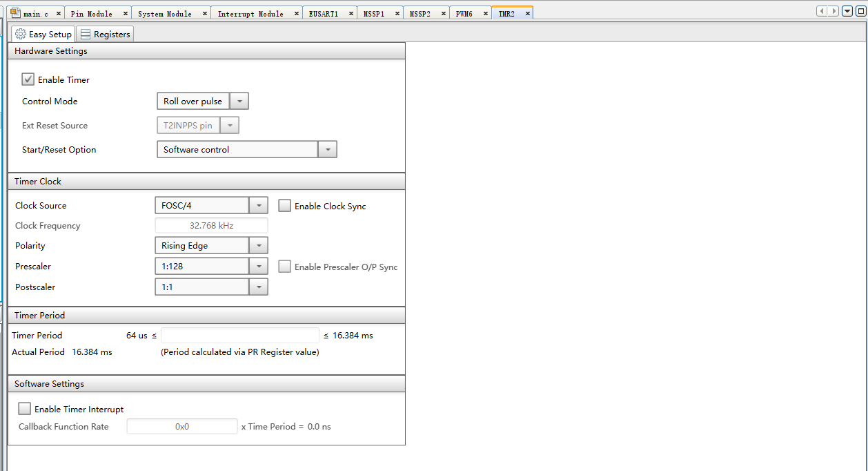Switch to the Registers tab
The image size is (868, 471).
[x=104, y=34]
